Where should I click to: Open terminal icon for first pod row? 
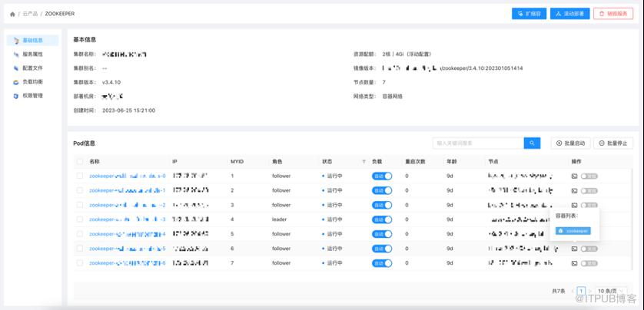coord(574,176)
